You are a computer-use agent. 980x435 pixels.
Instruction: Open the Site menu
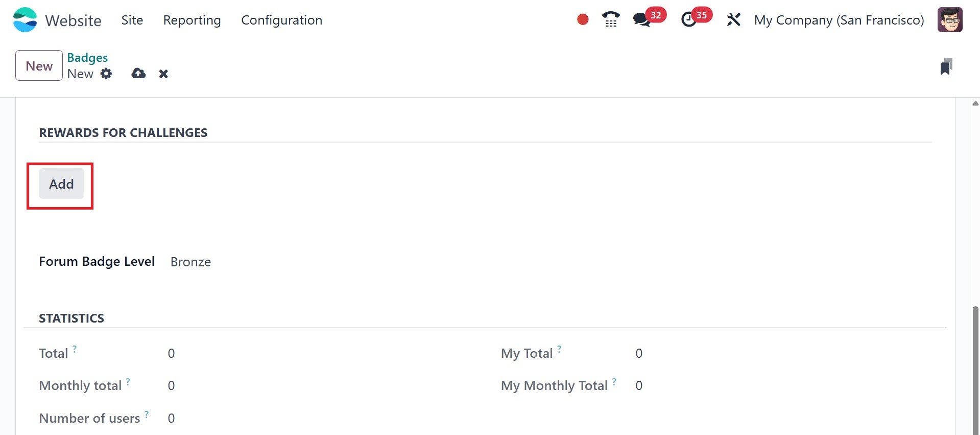pos(132,20)
